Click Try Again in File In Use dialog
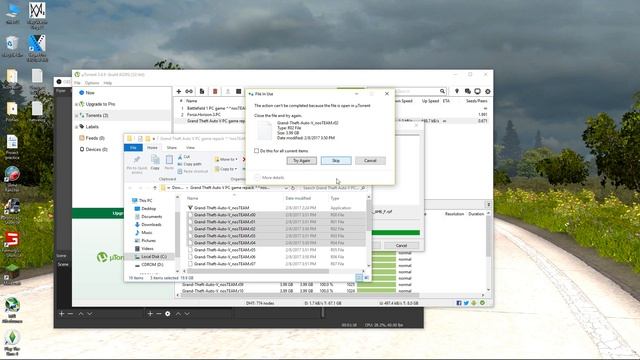This screenshot has height=360, width=640. (302, 160)
